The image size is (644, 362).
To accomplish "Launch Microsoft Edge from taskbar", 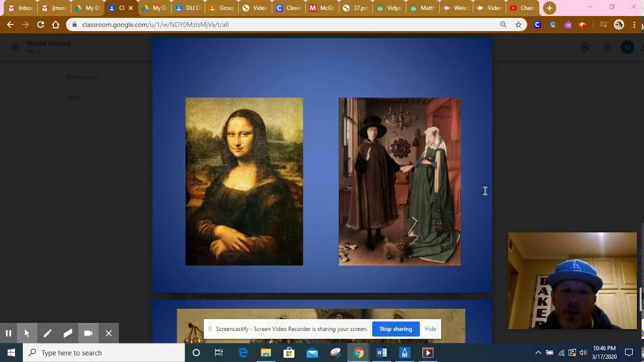I will point(243,353).
